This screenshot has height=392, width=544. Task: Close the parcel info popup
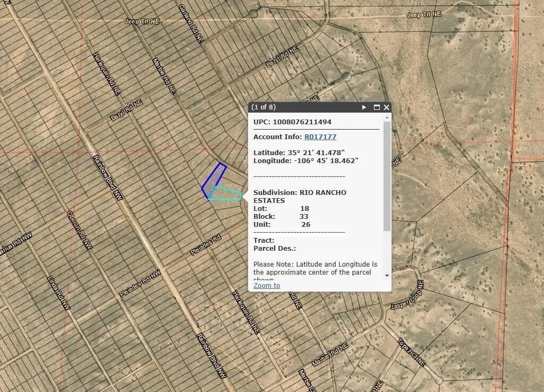click(386, 107)
